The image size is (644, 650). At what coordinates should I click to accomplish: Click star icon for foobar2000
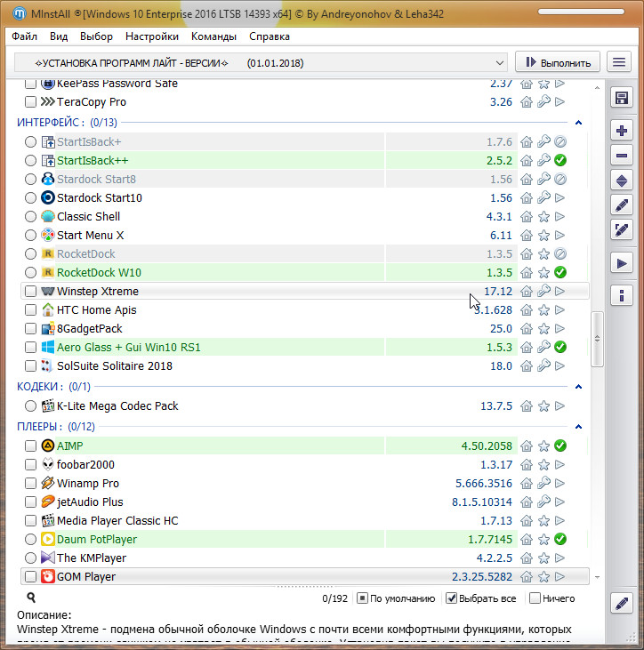pos(543,465)
